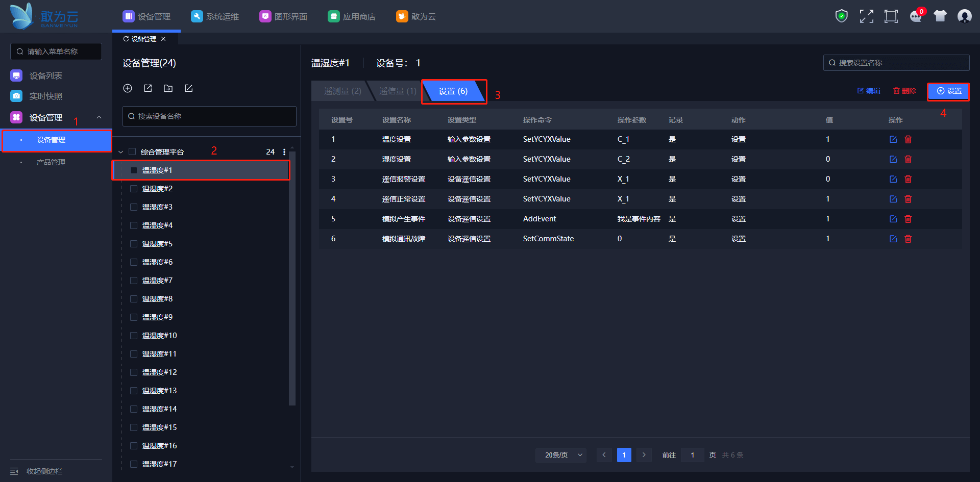The image size is (980, 482).
Task: Open the three-dot menu beside 综合管理平台
Action: pyautogui.click(x=284, y=152)
